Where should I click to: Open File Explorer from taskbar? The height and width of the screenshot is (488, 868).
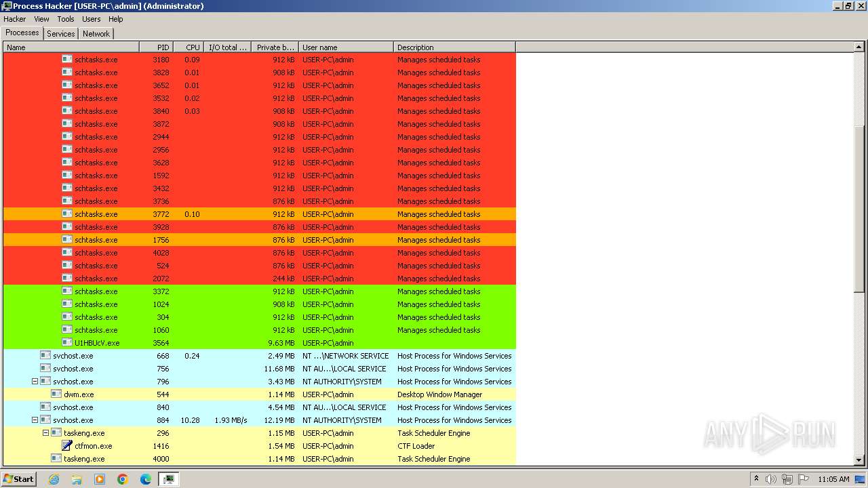pos(77,479)
